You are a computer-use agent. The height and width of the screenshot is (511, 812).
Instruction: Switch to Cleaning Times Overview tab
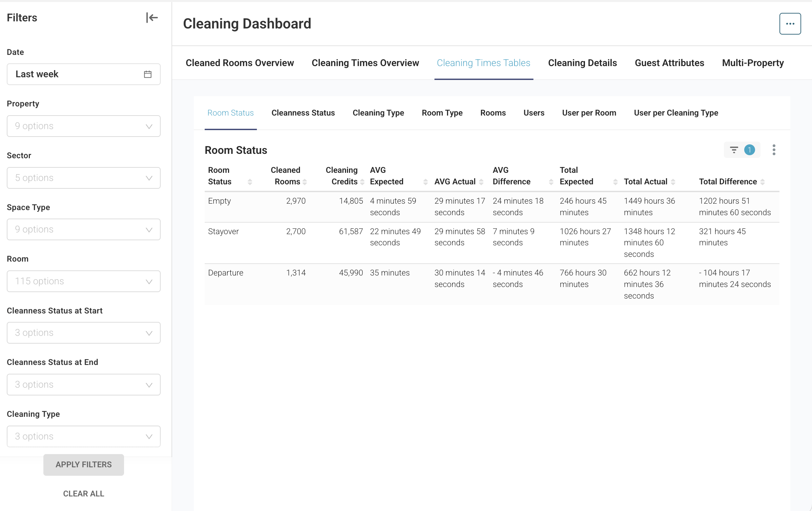[x=365, y=63]
